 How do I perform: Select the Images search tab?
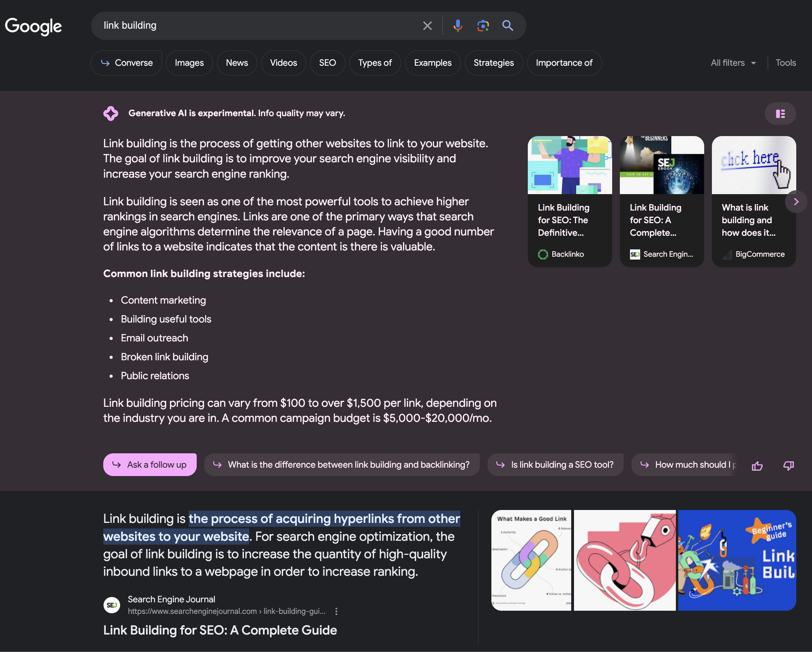[x=188, y=63]
